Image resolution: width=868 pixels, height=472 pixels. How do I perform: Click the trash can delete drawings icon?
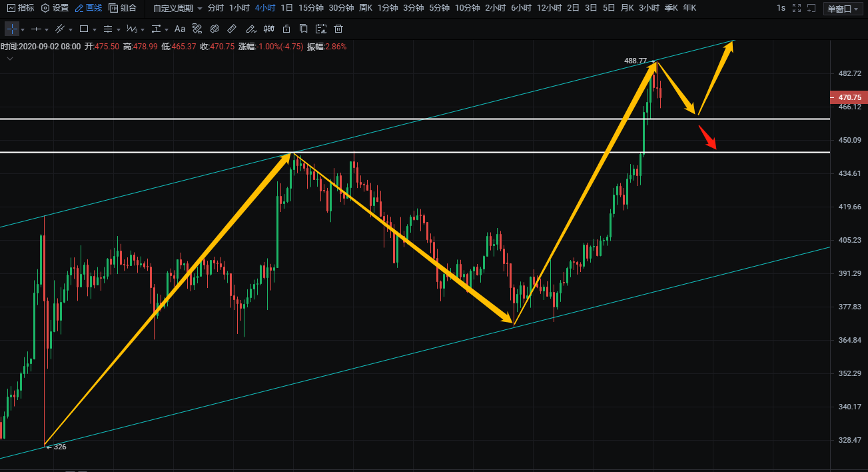pyautogui.click(x=338, y=29)
